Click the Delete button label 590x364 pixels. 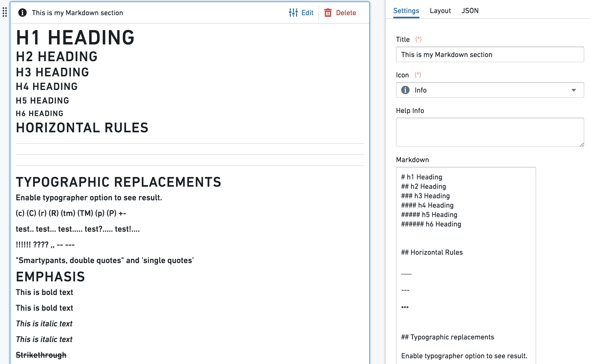346,13
